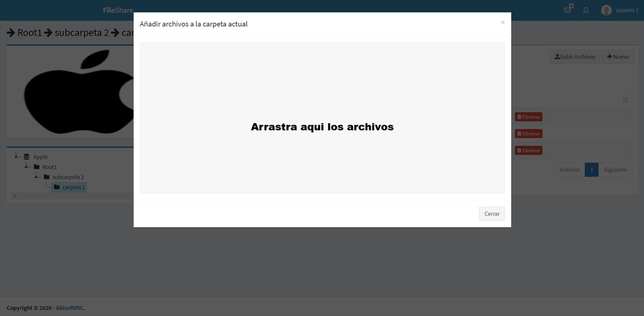Open the mail envelope notifications icon
644x316 pixels.
(x=568, y=10)
